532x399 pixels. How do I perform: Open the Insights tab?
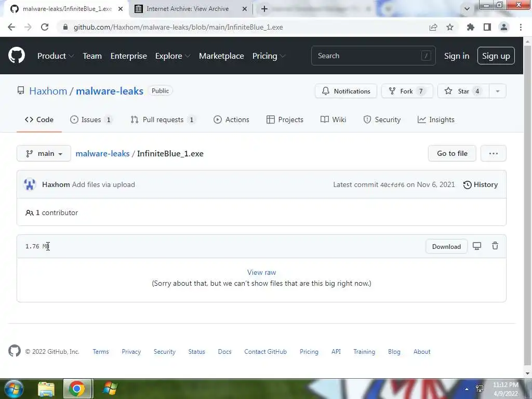[x=436, y=119]
